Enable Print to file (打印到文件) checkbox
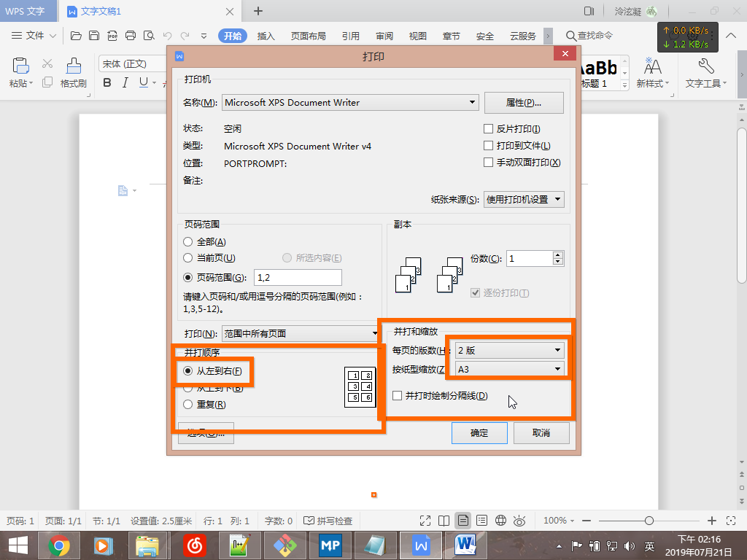Screen dimensions: 747x560 coord(488,145)
